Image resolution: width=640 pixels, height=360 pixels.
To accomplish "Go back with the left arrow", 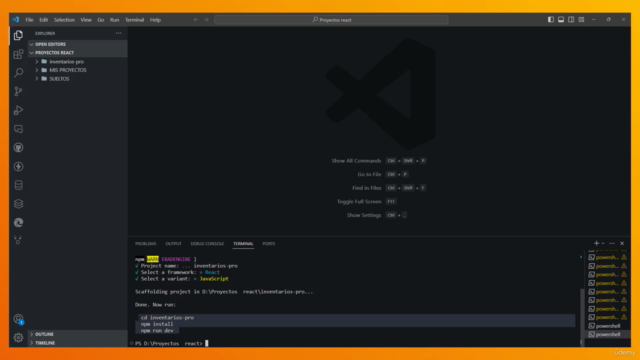I will [x=196, y=20].
